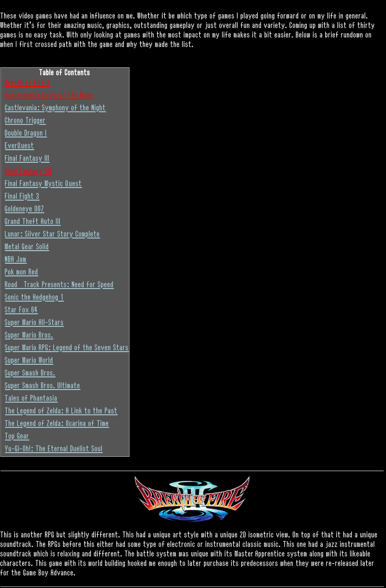Open the Metal Gear Solid link
Viewport: 386px width, 588px height.
coord(27,247)
